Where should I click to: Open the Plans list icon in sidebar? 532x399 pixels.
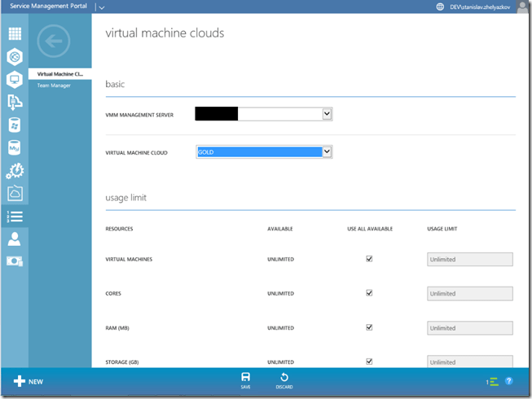point(14,217)
